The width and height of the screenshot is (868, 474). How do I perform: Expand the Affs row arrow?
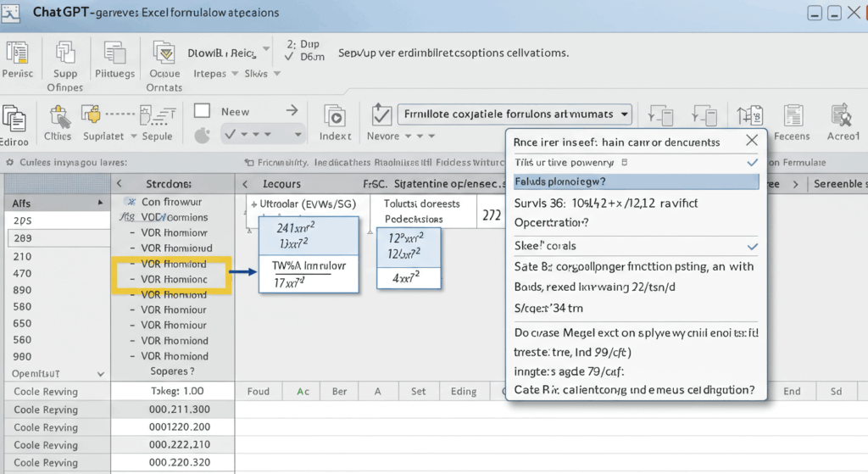coord(100,203)
